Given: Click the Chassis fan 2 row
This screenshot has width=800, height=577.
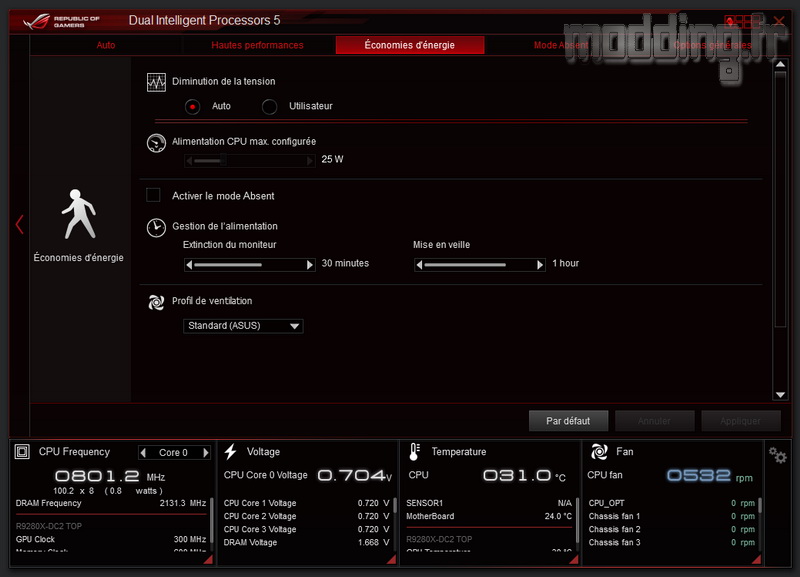Looking at the screenshot, I should [671, 530].
